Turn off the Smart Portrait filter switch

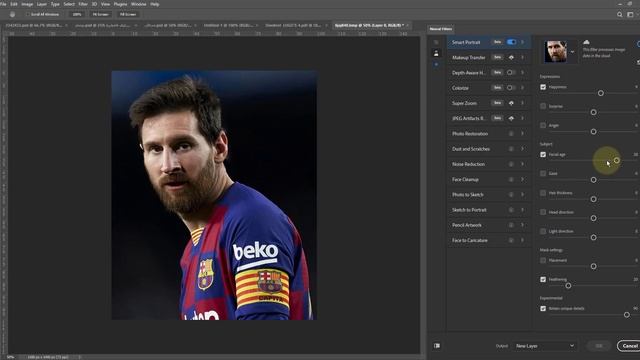tap(511, 42)
